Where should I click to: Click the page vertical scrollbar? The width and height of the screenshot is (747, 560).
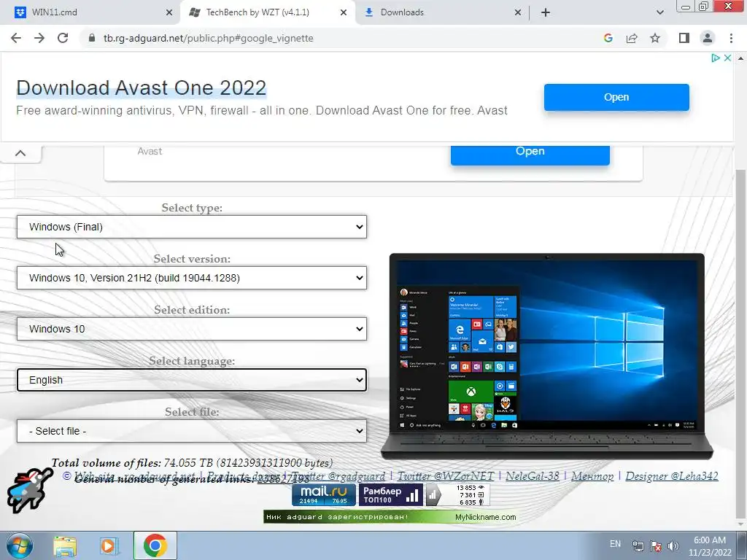coord(740,345)
